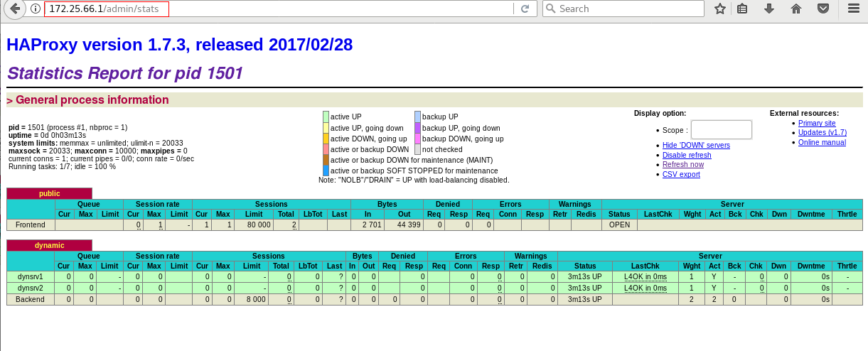The image size is (868, 351).
Task: Click the 'uptime = 0d 0h03m13s' line
Action: tap(47, 135)
